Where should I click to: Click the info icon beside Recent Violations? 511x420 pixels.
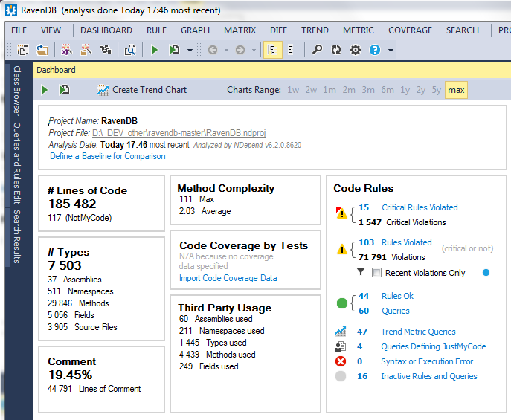tap(486, 273)
